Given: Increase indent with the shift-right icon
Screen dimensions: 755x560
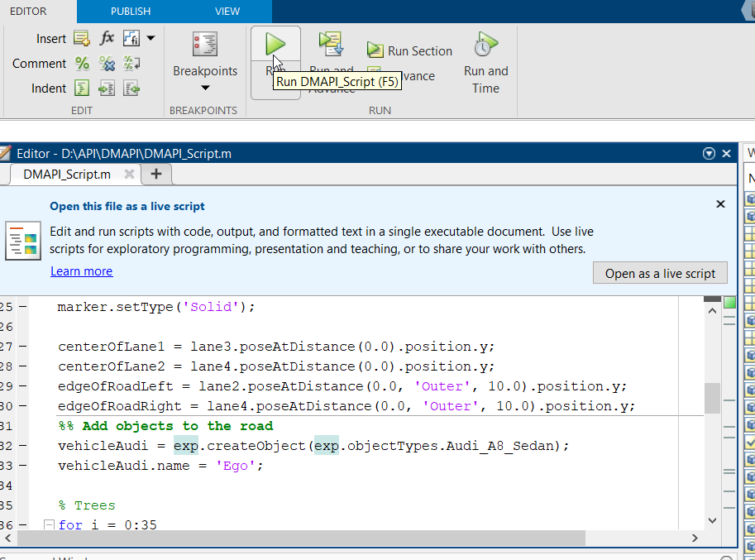Looking at the screenshot, I should 106,88.
